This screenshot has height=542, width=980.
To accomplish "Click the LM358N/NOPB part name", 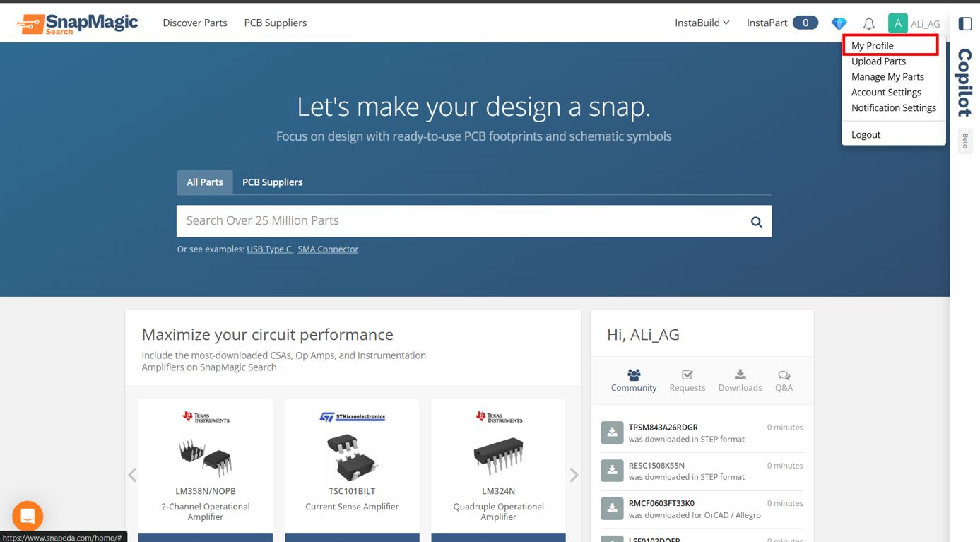I will 206,491.
